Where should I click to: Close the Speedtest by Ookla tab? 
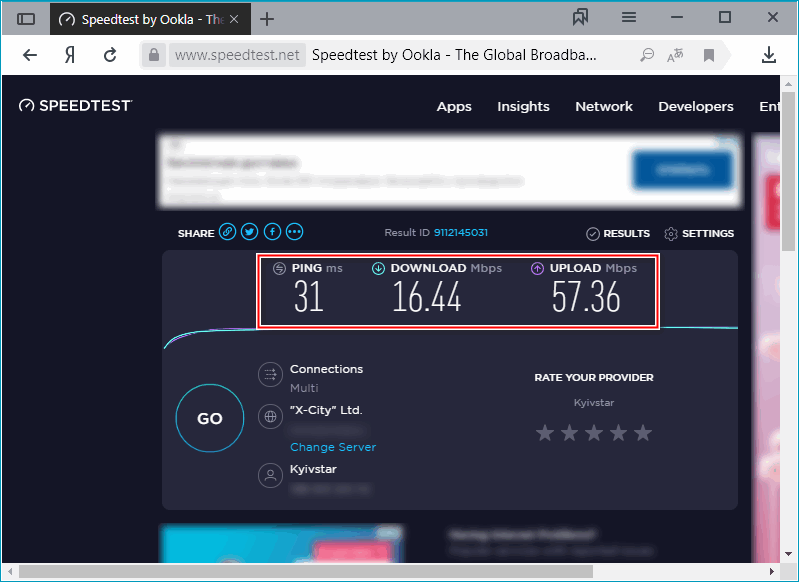[x=234, y=19]
